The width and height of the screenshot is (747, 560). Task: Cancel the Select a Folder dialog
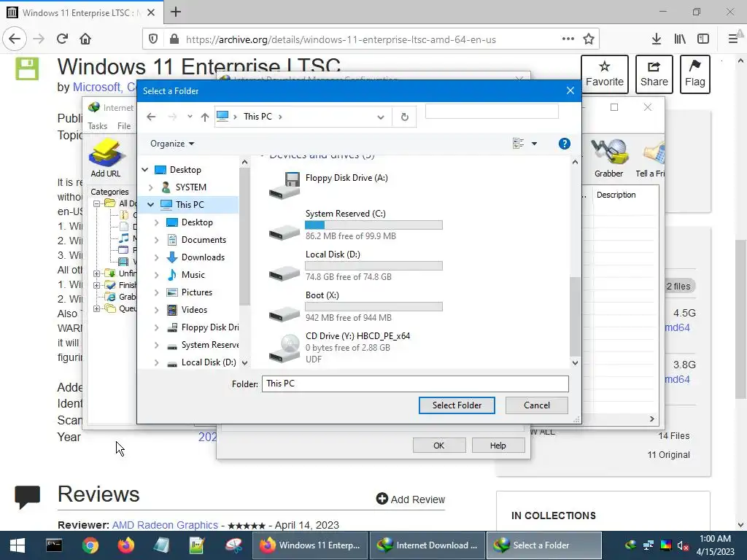536,405
